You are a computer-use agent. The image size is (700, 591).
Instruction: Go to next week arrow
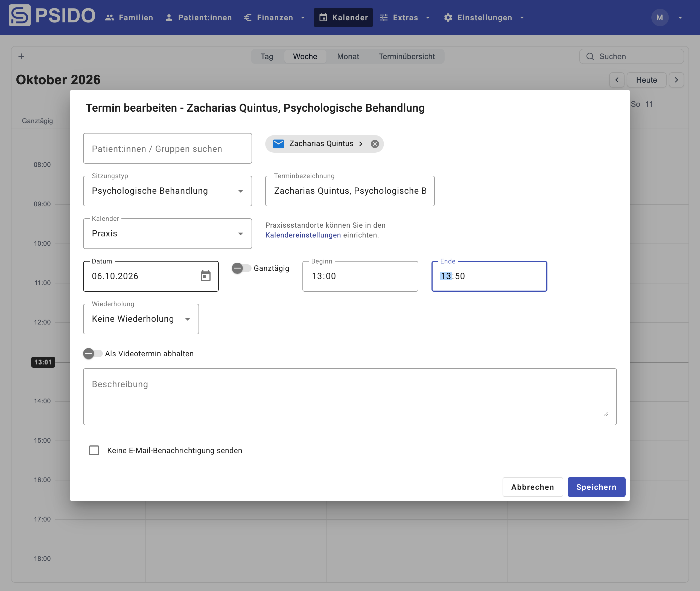click(x=676, y=80)
